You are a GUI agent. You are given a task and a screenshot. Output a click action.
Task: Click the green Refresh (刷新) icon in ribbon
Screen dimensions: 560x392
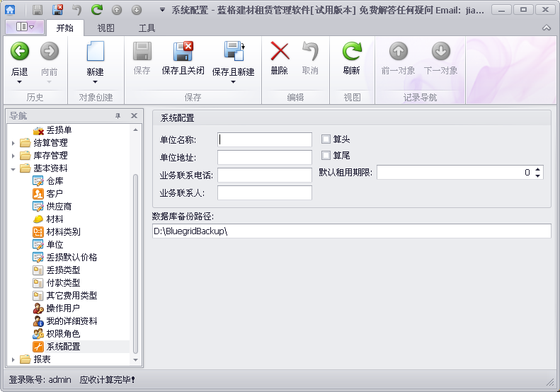point(352,51)
